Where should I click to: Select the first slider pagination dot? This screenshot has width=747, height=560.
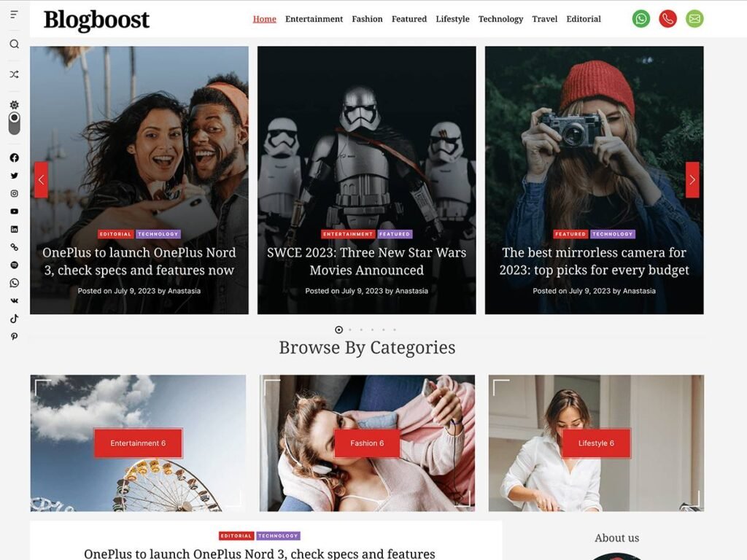click(338, 330)
